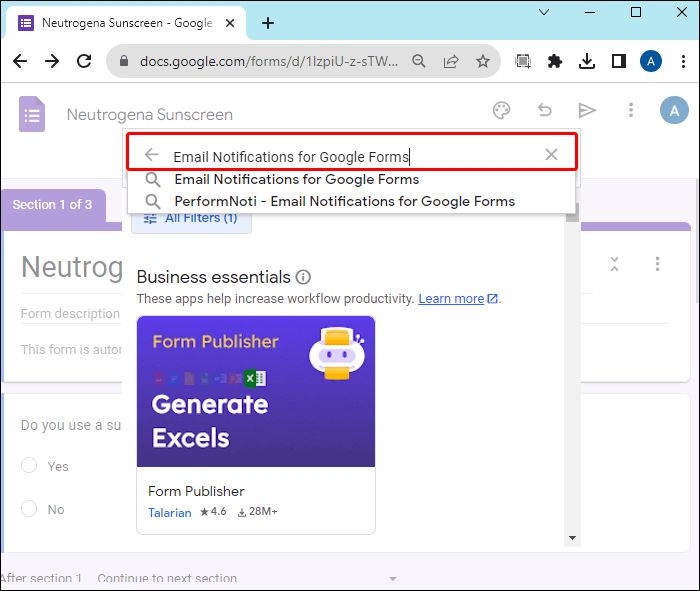
Task: Click the marketplace search input field
Action: coord(352,157)
